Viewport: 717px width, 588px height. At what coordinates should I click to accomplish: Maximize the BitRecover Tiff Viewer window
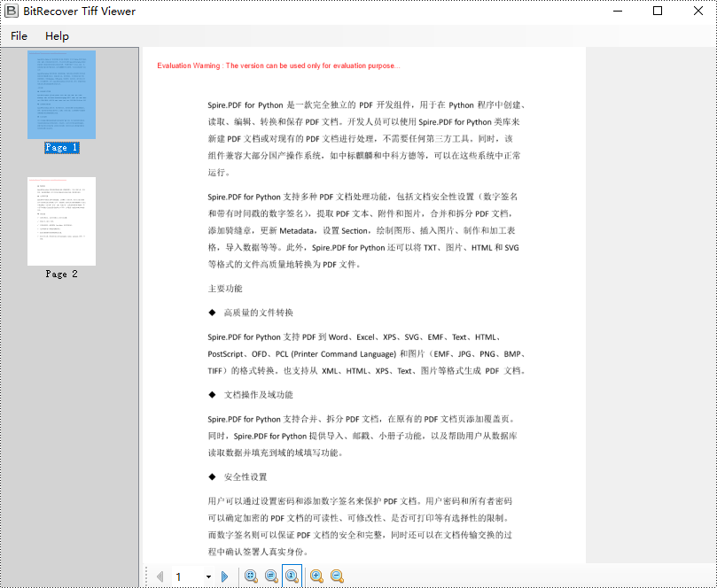[658, 11]
